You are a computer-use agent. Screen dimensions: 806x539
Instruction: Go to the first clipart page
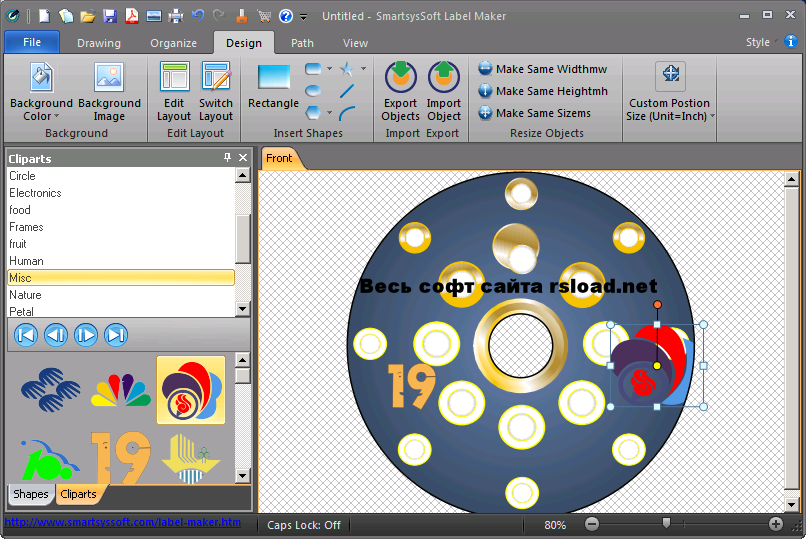point(26,335)
